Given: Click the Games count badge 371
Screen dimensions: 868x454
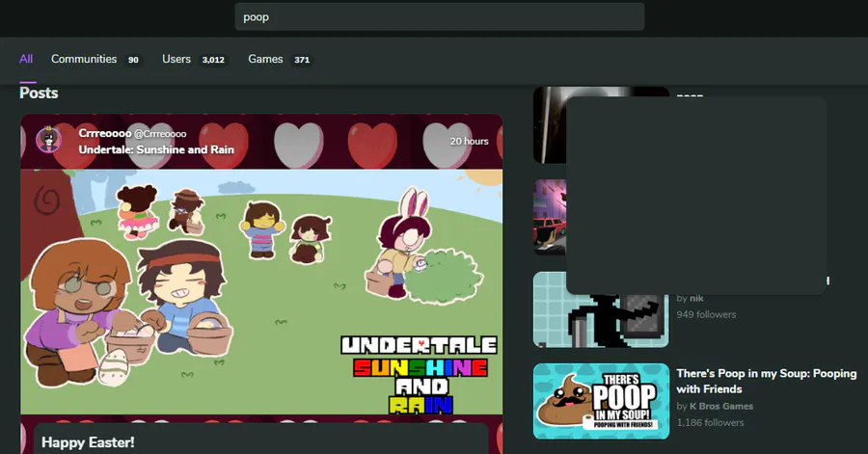Looking at the screenshot, I should coord(302,60).
